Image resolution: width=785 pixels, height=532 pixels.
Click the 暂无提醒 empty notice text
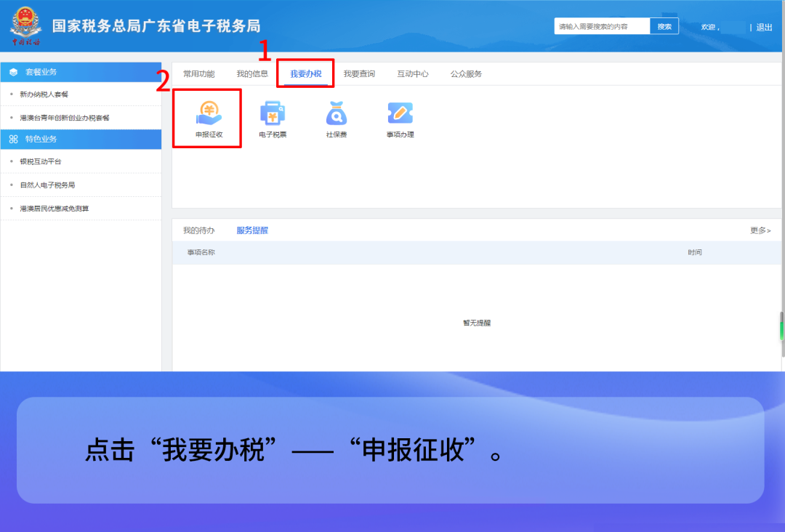(477, 323)
